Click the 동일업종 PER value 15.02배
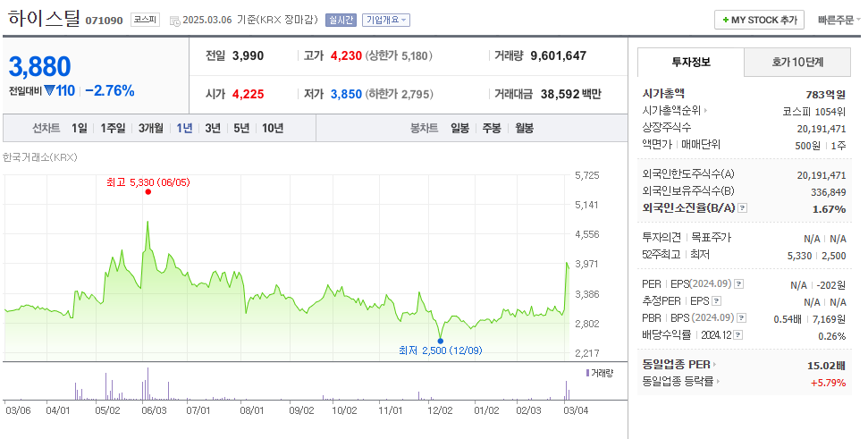The image size is (868, 439). point(827,366)
